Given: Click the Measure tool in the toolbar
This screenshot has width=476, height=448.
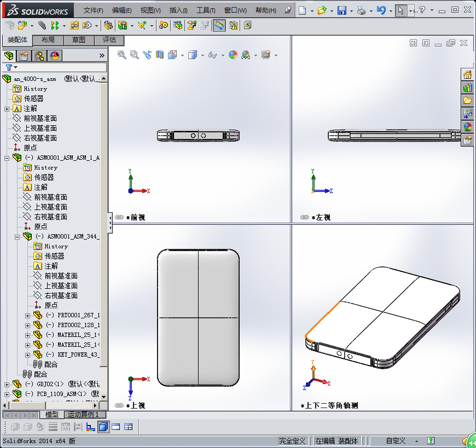Looking at the screenshot, I should [219, 25].
